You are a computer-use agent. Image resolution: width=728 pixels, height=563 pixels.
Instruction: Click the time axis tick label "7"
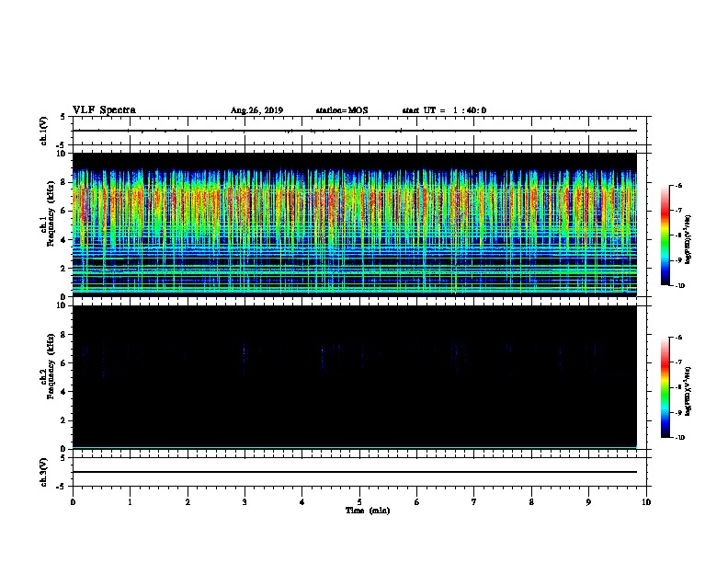click(474, 502)
